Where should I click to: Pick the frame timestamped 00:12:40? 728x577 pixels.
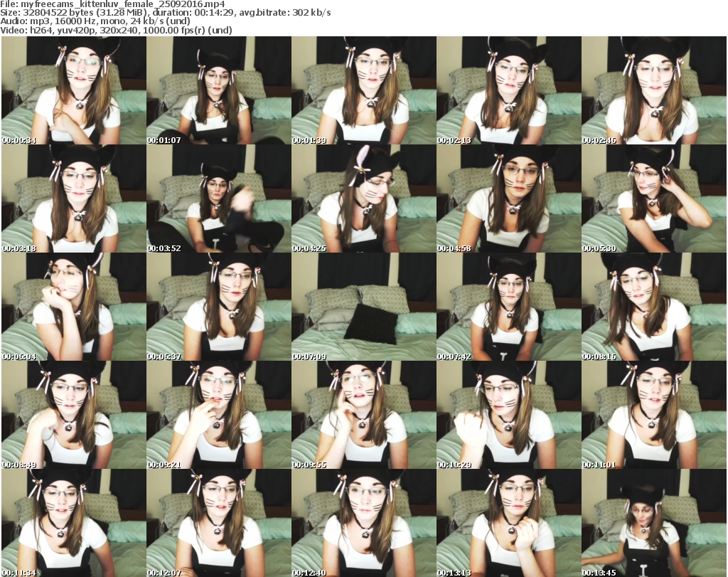point(363,522)
